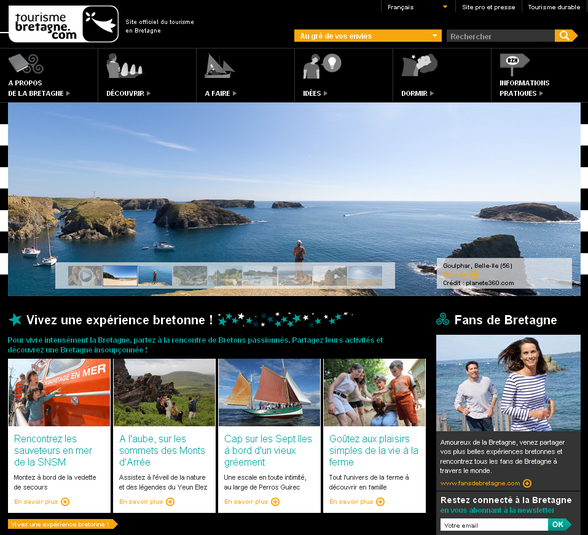The width and height of the screenshot is (588, 535).
Task: Click the triskel icon beside Fans de Bretagne
Action: pos(442,319)
